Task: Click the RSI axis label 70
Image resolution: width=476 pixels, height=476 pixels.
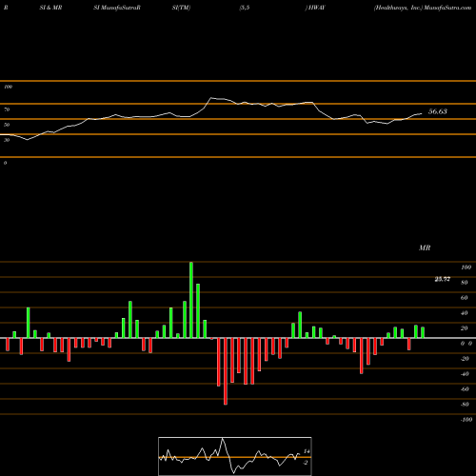Action: 7,109
